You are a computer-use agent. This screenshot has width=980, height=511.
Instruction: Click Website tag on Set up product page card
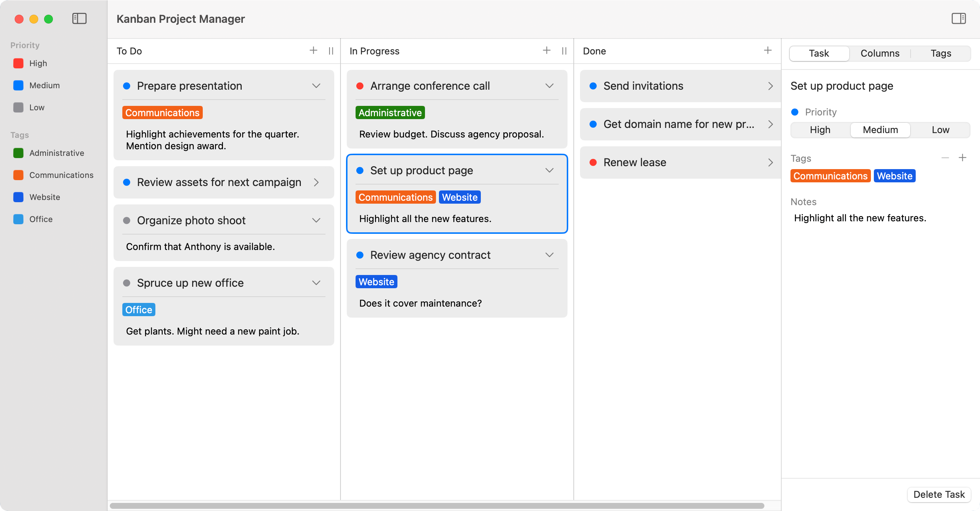click(x=460, y=197)
